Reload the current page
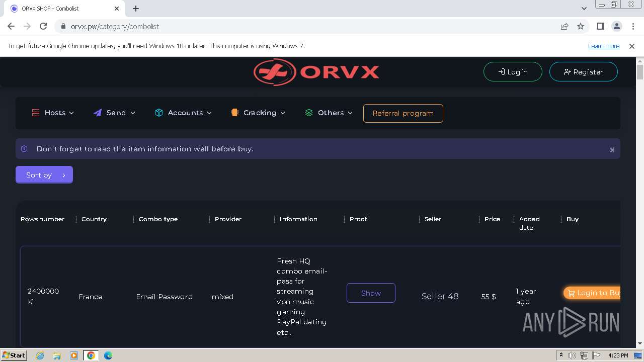Screen dimensions: 644x362 tap(43, 26)
